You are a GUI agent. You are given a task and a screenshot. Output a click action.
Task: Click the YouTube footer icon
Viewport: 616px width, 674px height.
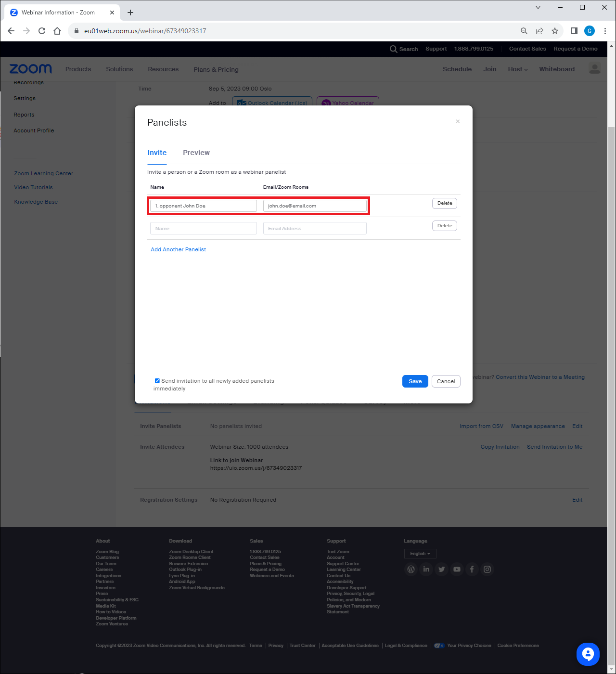pyautogui.click(x=457, y=570)
